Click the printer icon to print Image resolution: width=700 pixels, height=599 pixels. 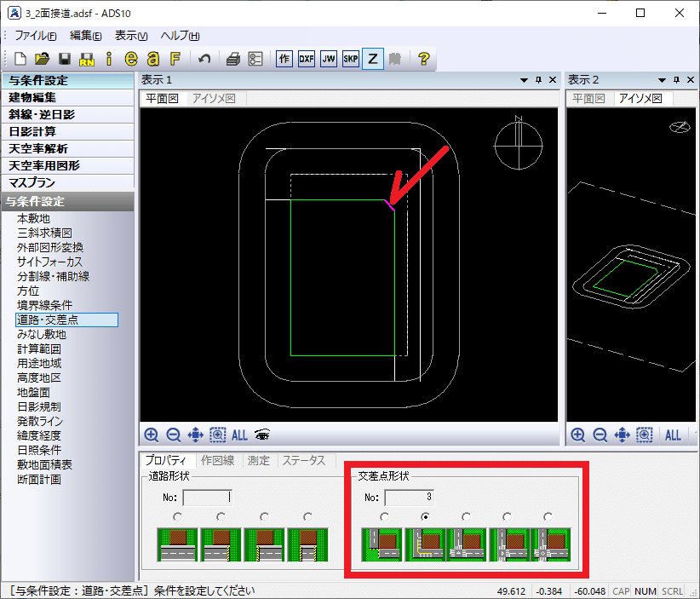[233, 59]
